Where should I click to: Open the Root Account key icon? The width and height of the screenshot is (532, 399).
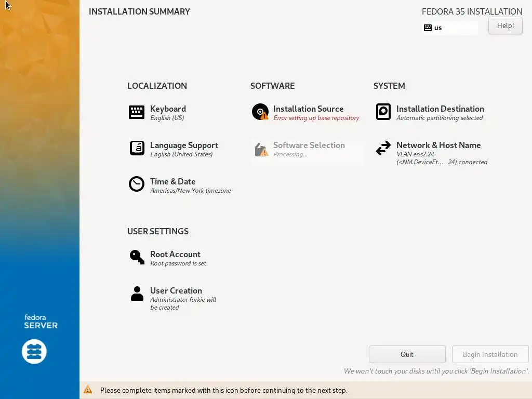[137, 257]
